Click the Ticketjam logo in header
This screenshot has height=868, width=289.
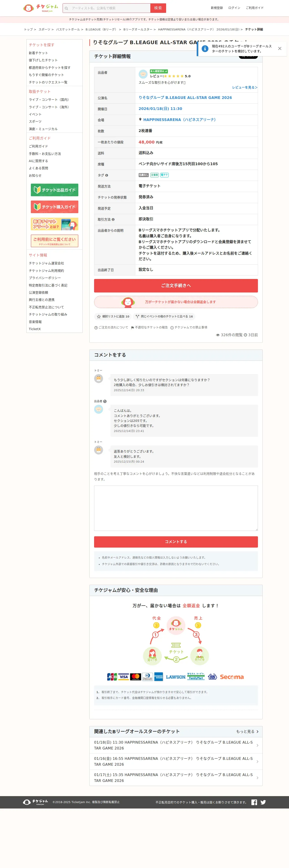click(40, 8)
